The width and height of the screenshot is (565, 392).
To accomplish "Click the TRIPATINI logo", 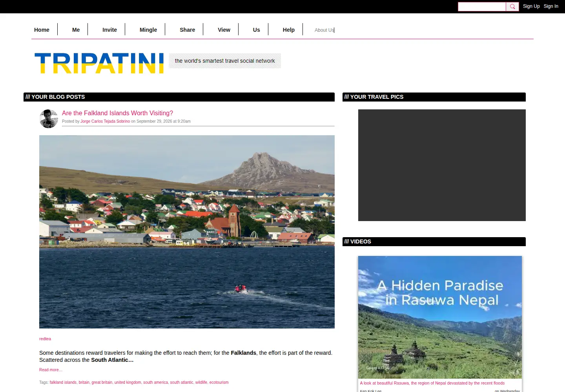I will (99, 63).
